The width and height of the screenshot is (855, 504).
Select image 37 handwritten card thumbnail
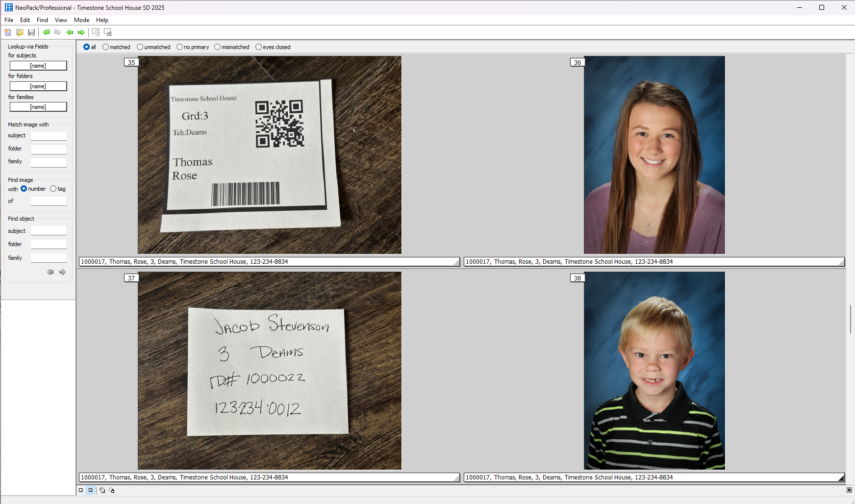(x=270, y=371)
